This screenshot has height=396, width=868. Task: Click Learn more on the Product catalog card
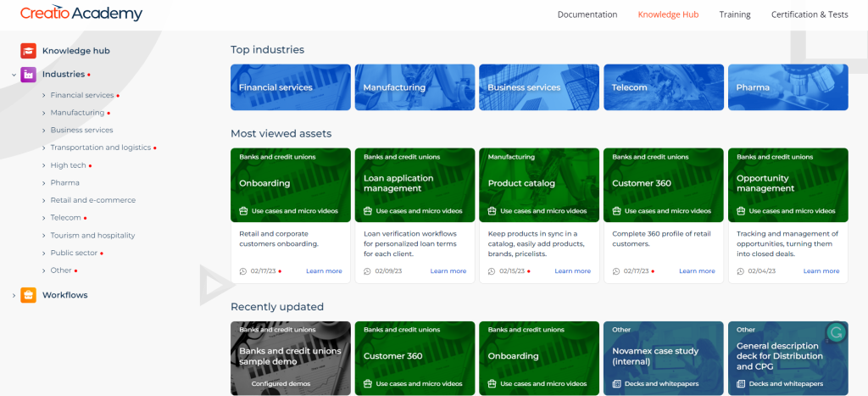(x=572, y=271)
